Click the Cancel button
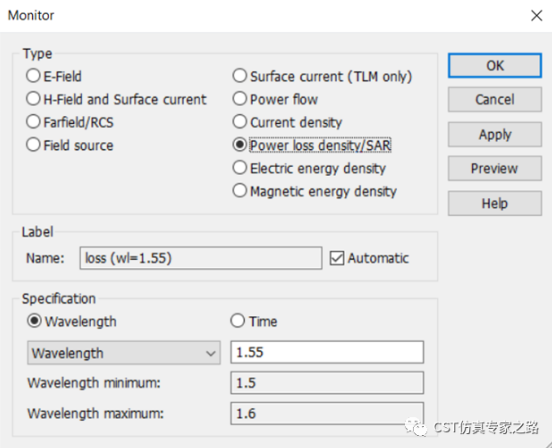Viewport: 552px width, 448px height. [x=495, y=100]
